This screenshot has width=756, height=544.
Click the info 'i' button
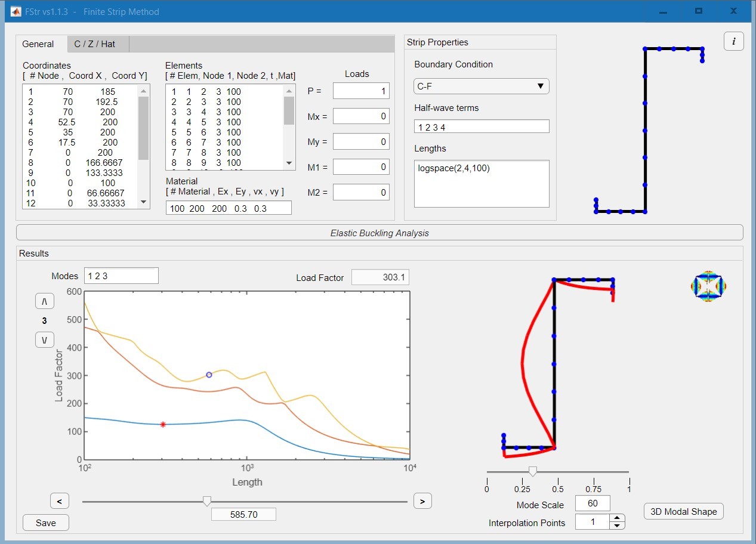point(733,41)
